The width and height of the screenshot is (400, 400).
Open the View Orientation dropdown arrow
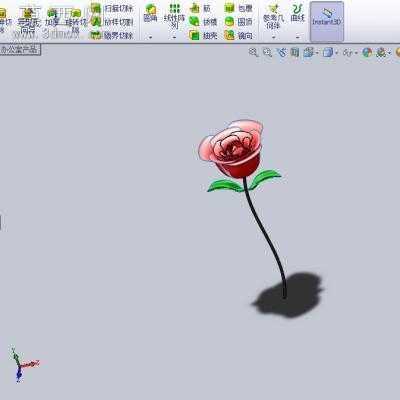coord(317,53)
